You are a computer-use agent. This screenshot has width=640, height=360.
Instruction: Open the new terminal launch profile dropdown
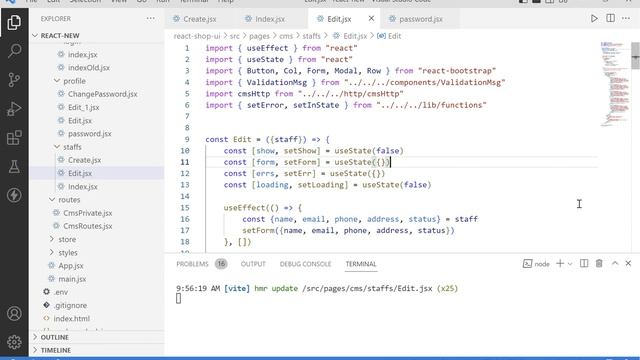[570, 264]
